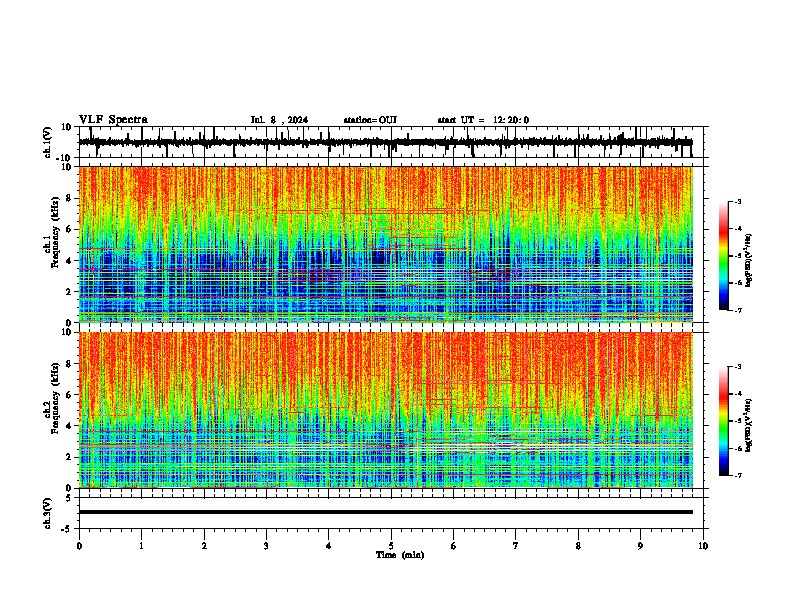Click the time axis tick label '0'
Image resolution: width=792 pixels, height=612 pixels.
(x=79, y=546)
